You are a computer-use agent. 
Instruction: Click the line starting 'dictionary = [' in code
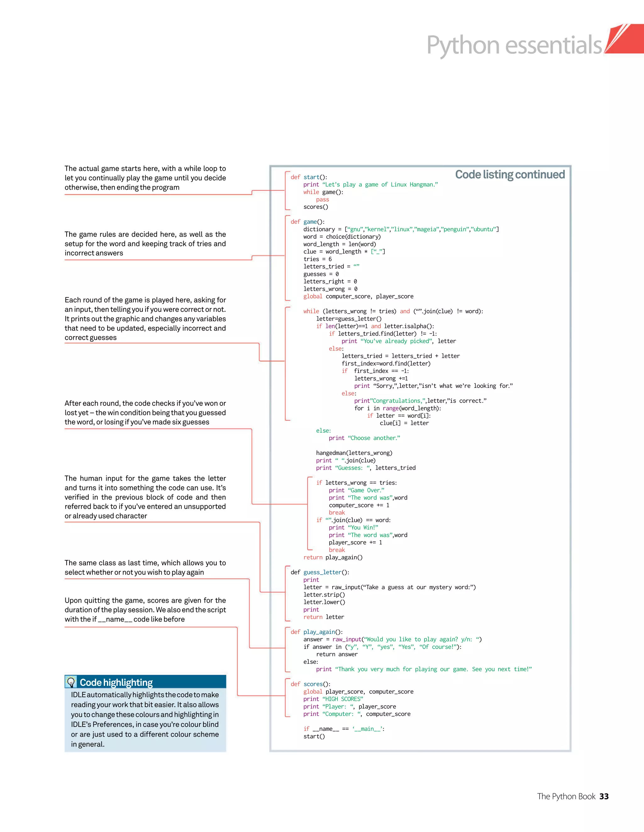[x=401, y=229]
